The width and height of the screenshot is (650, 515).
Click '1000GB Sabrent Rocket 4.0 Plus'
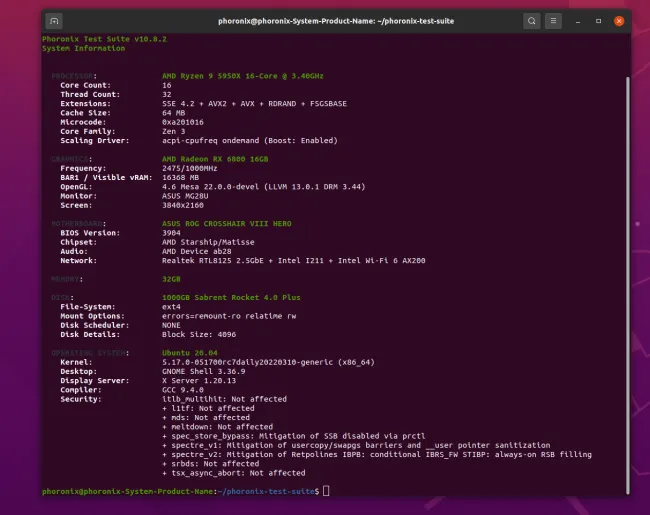(231, 297)
